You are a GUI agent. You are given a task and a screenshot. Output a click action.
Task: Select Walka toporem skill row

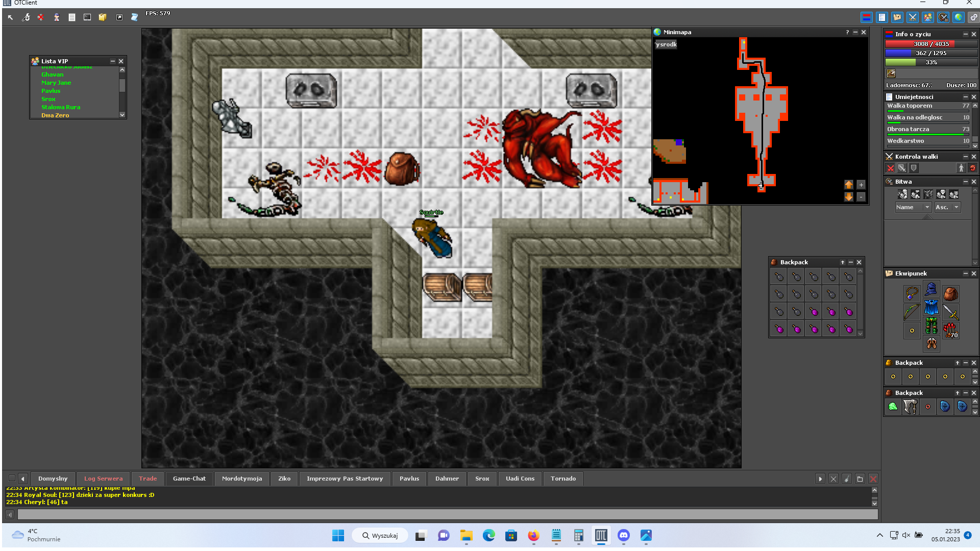point(928,107)
